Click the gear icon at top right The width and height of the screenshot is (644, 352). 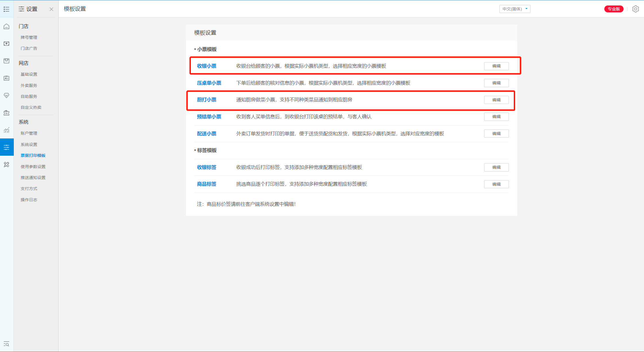635,9
